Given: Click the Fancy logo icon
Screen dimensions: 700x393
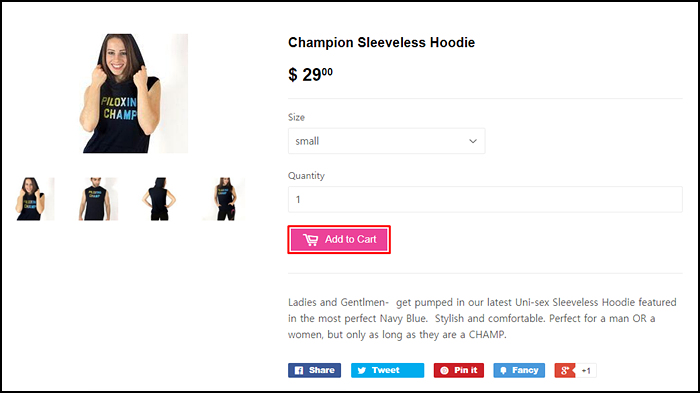Looking at the screenshot, I should point(503,370).
